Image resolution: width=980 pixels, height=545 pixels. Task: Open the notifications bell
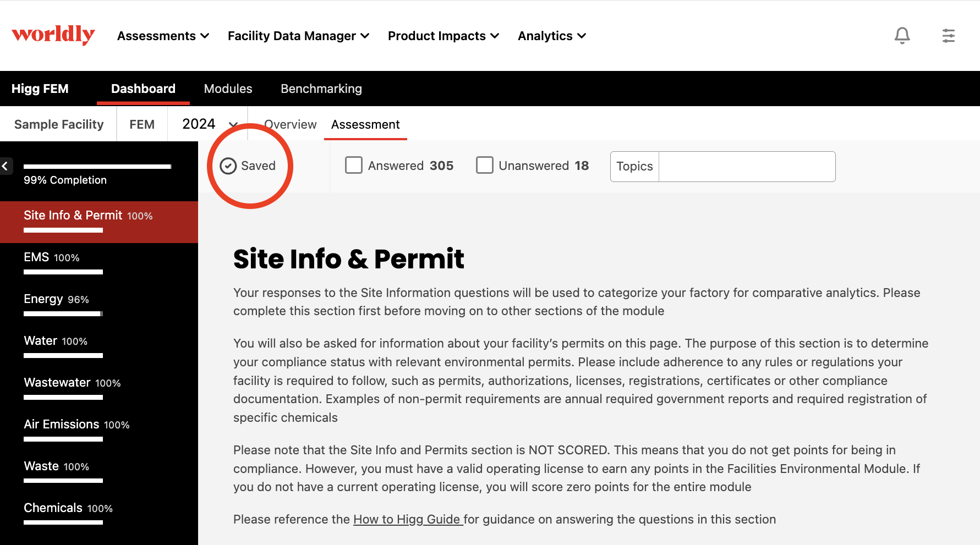click(902, 36)
